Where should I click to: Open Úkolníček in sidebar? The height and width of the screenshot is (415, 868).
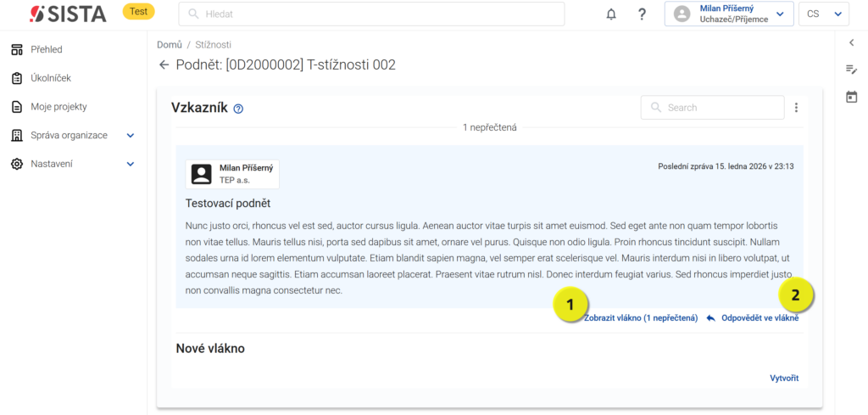pos(50,78)
